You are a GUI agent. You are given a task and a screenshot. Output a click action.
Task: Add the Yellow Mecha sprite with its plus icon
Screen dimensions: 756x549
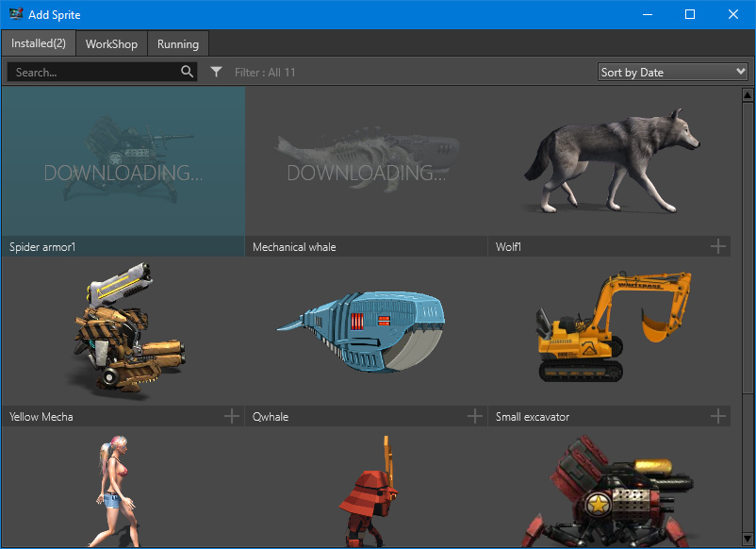click(232, 416)
